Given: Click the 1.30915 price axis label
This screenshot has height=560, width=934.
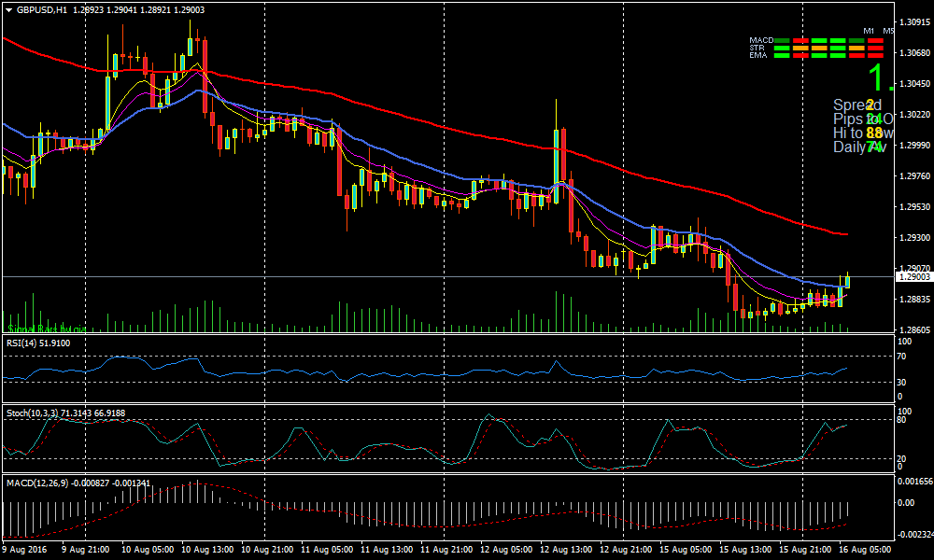Looking at the screenshot, I should click(913, 21).
